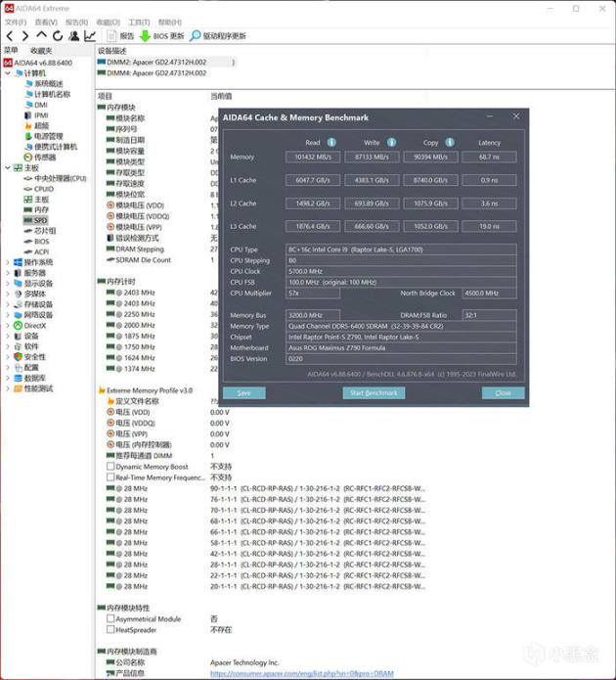The image size is (616, 680).
Task: Switch to the 收藏夹 tab
Action: click(41, 51)
